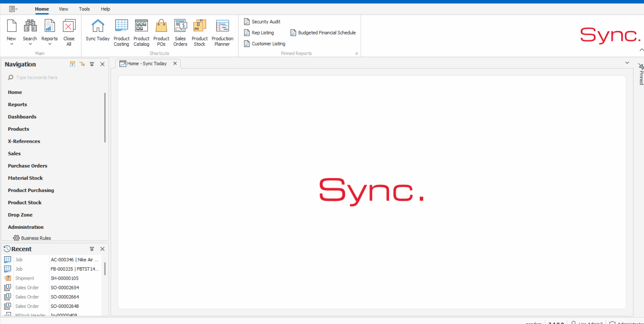Screen dimensions: 644x324
Task: Expand Product Stock in Navigation tree
Action: (x=25, y=203)
